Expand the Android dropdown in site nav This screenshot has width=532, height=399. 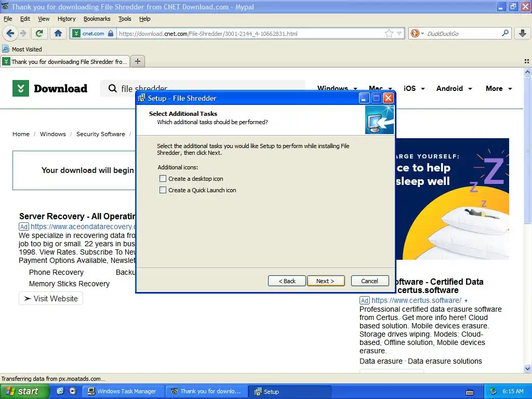pos(470,88)
